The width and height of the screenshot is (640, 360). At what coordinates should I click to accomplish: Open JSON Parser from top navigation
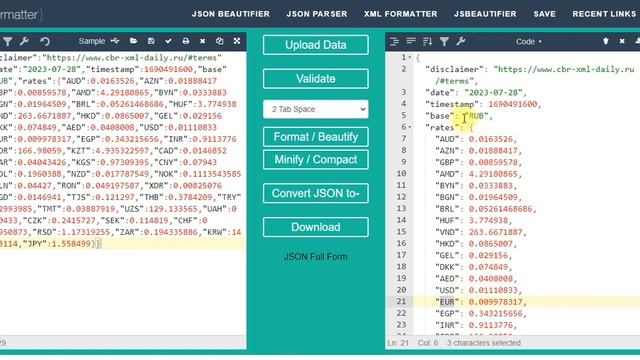pyautogui.click(x=317, y=14)
